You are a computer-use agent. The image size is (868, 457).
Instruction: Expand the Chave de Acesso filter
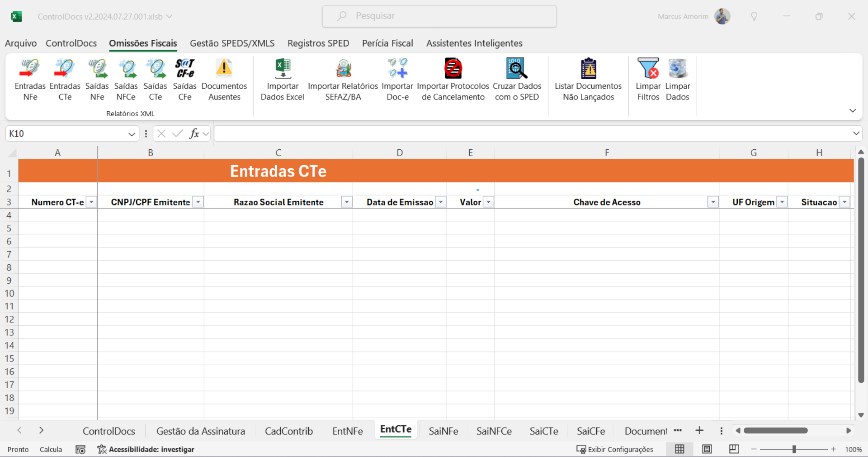(712, 202)
